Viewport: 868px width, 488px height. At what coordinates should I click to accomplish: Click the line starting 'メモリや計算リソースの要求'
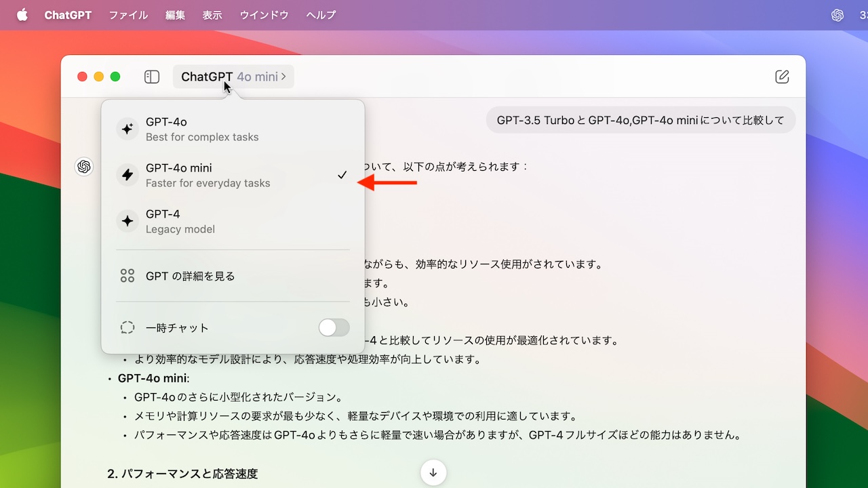pyautogui.click(x=355, y=416)
